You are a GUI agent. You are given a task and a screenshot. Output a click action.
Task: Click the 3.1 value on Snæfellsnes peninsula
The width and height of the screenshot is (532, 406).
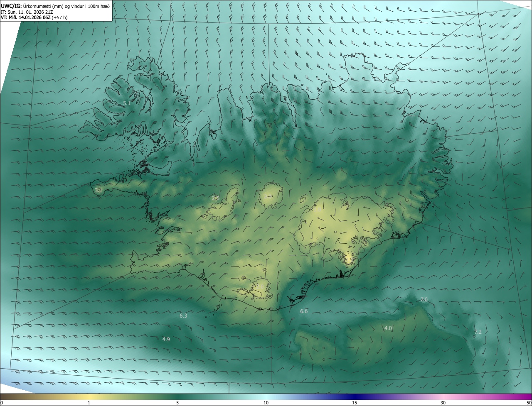coord(99,190)
